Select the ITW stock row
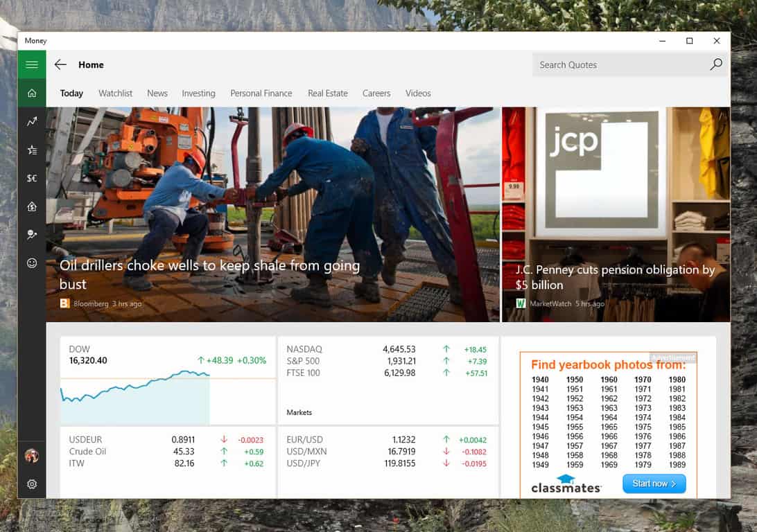 coord(166,463)
